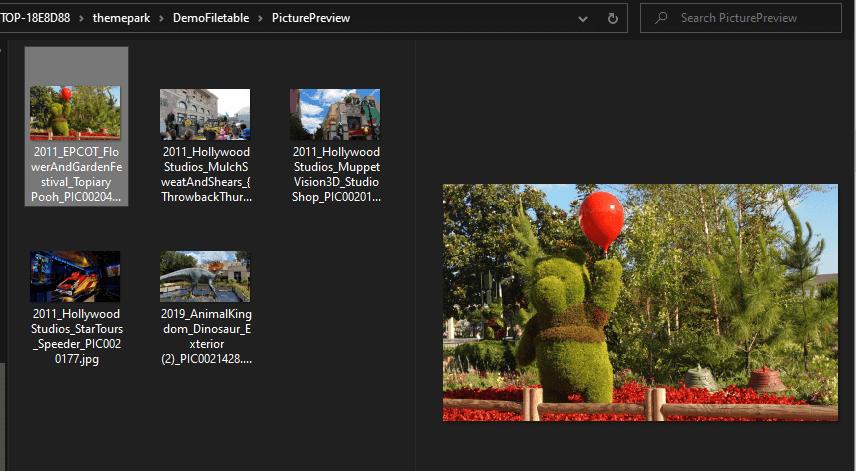Select the Topiary Pooh thumbnail
This screenshot has width=856, height=471.
(75, 111)
